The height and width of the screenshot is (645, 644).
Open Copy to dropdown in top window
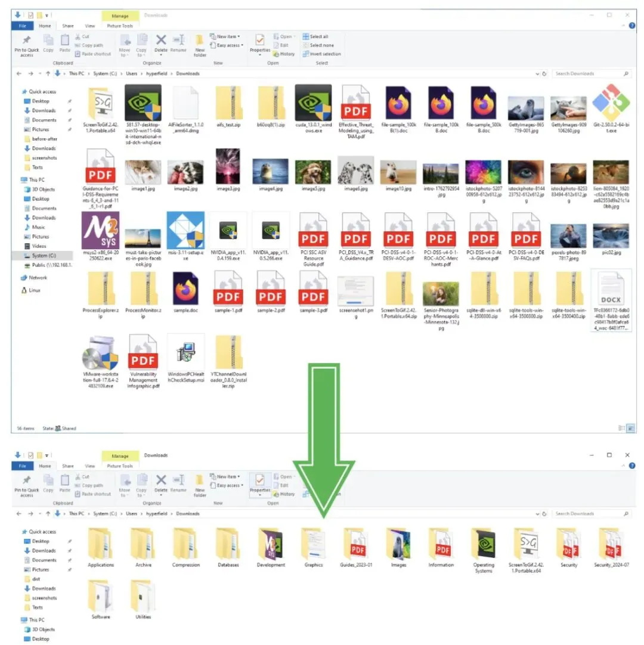point(141,45)
